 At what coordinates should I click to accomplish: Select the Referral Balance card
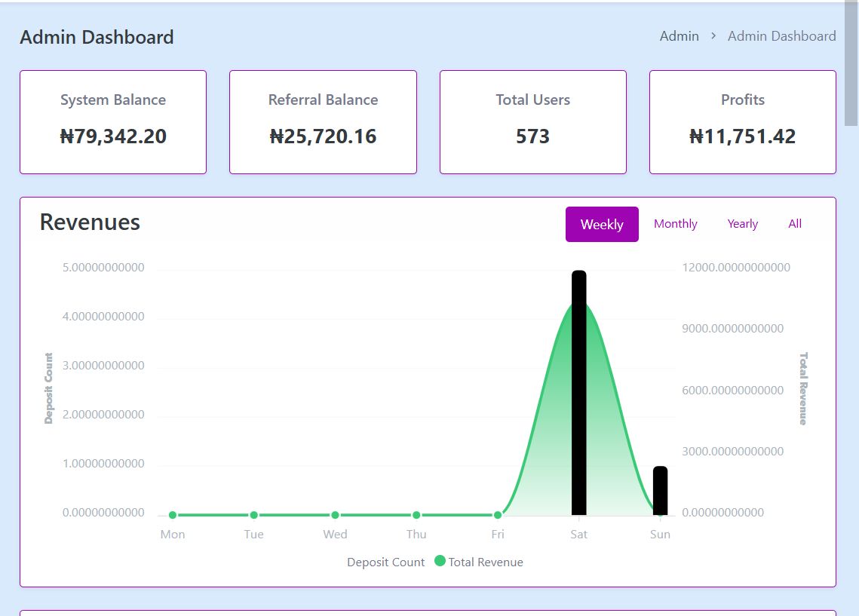(323, 122)
